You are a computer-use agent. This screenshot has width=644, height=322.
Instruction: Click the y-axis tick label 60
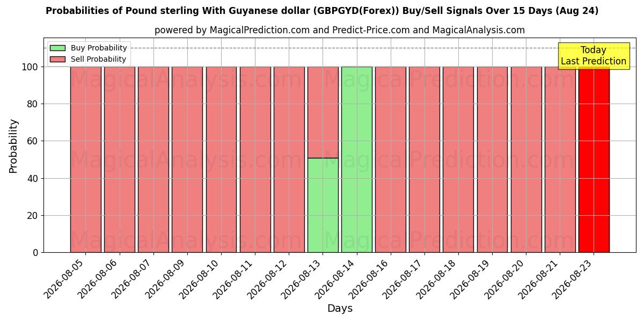(33, 141)
